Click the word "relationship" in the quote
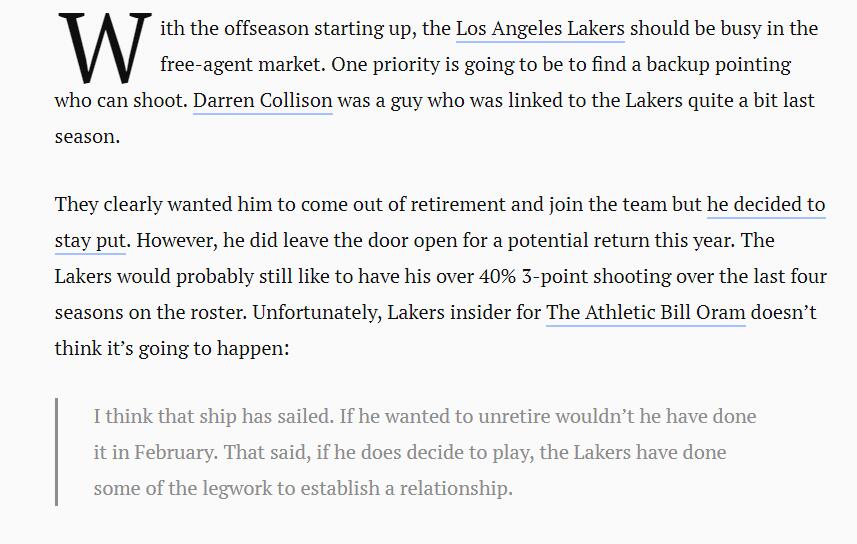Screen dimensions: 857x544 pos(456,488)
